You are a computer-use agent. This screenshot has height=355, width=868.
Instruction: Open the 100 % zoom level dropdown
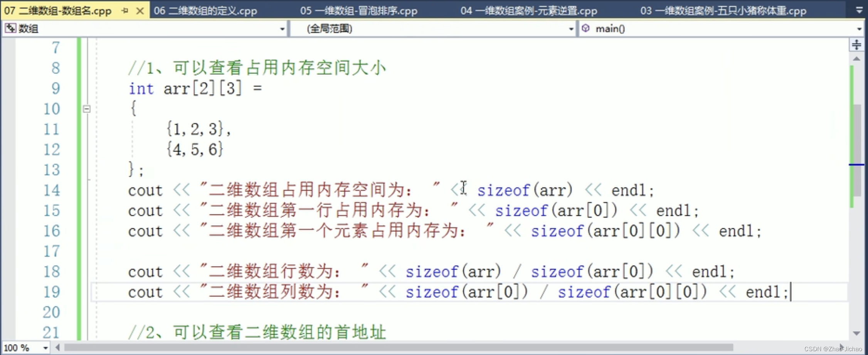(45, 348)
